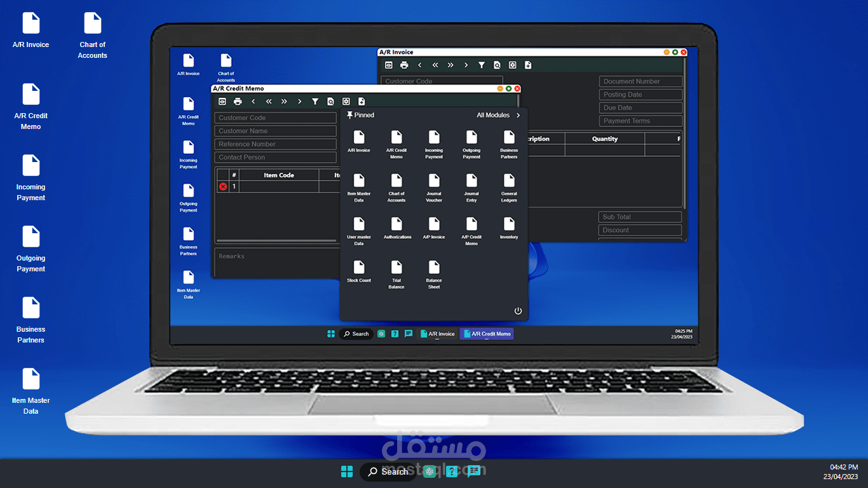Go to next record in A/R Invoice window
868x488 pixels.
[466, 65]
